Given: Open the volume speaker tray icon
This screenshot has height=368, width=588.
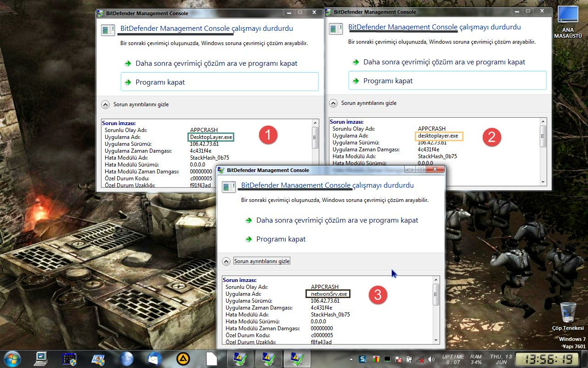Looking at the screenshot, I should 431,359.
